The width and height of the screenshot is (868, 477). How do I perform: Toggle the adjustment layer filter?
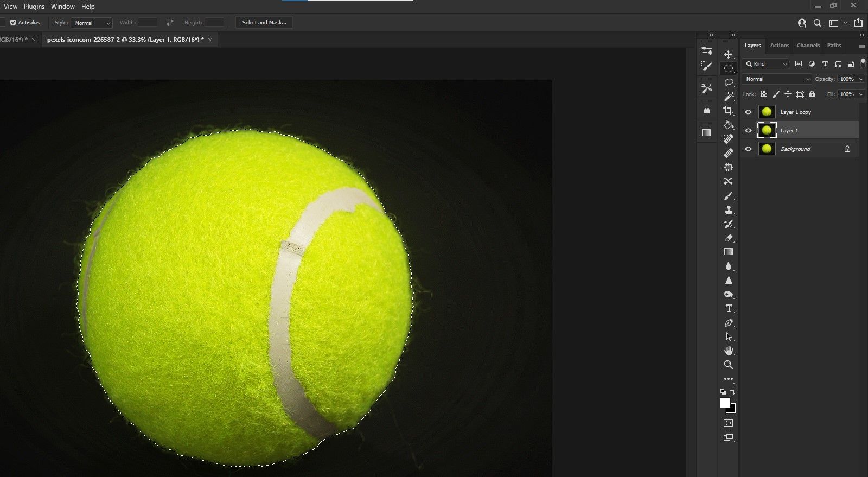(812, 64)
